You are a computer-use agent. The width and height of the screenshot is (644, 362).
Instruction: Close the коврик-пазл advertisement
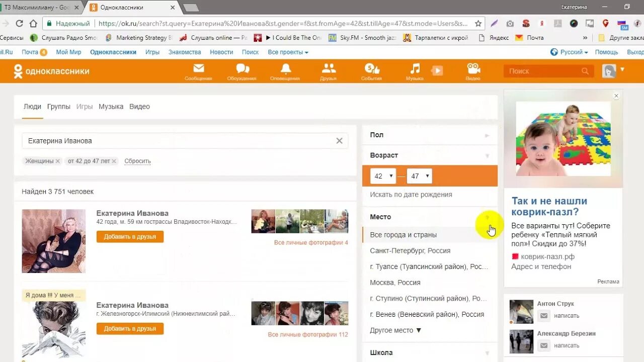(x=616, y=96)
